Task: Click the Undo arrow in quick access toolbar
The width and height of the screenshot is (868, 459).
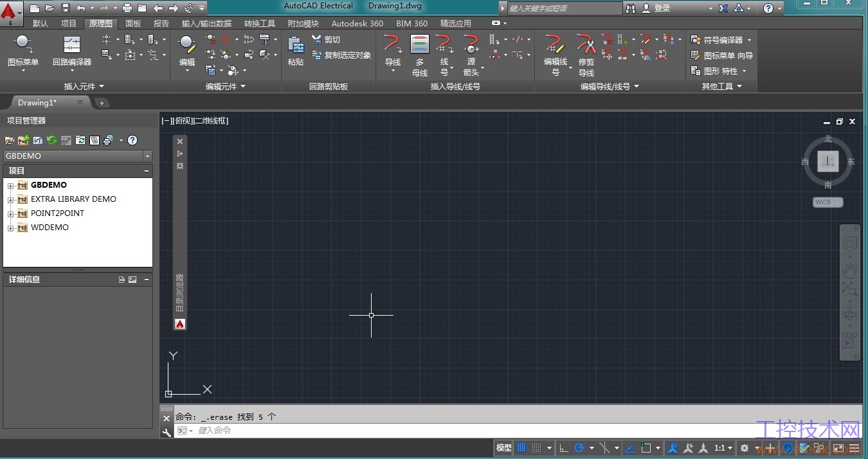Action: tap(80, 8)
